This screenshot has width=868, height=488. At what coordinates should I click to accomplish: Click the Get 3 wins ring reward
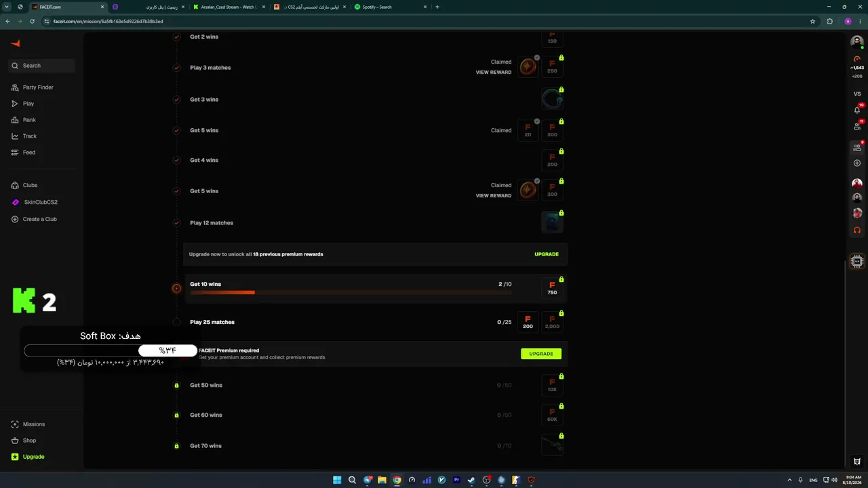click(x=552, y=100)
